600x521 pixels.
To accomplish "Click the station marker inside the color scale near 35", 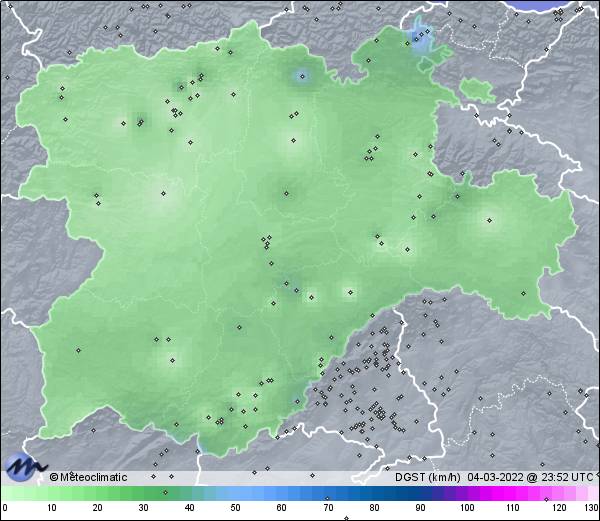I will (x=165, y=492).
